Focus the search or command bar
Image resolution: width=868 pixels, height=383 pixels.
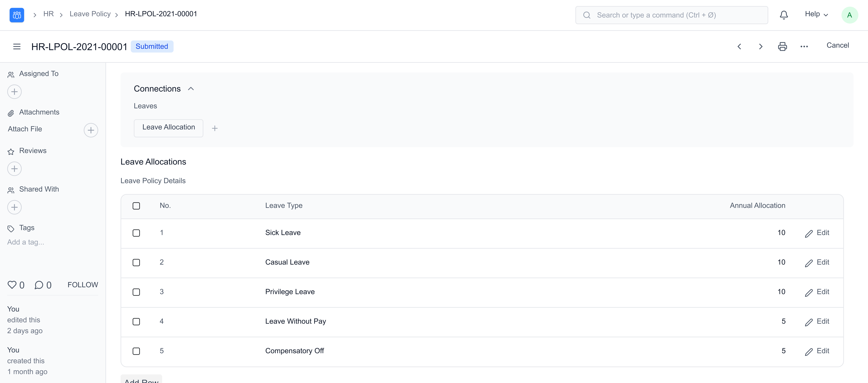click(671, 15)
